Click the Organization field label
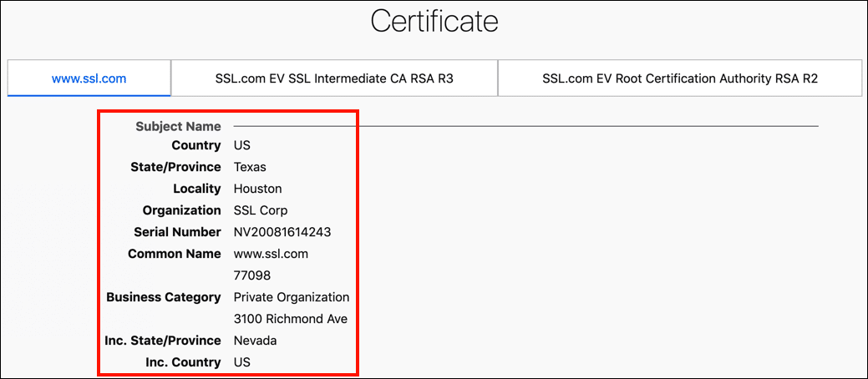 pyautogui.click(x=181, y=210)
